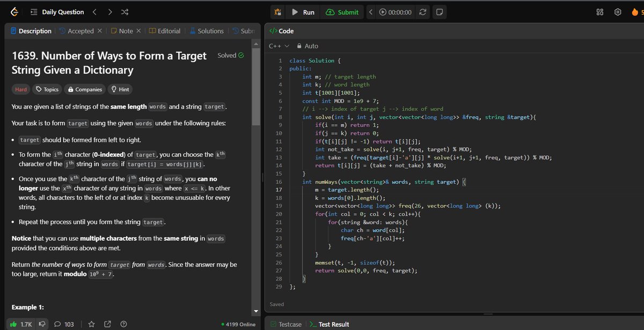Expand the Topics section
The height and width of the screenshot is (330, 644).
(47, 89)
